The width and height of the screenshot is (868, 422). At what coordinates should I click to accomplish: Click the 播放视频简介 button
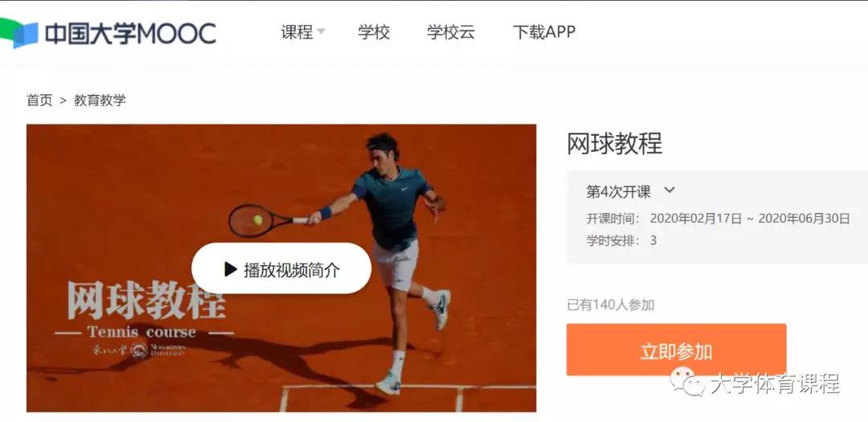pos(281,268)
